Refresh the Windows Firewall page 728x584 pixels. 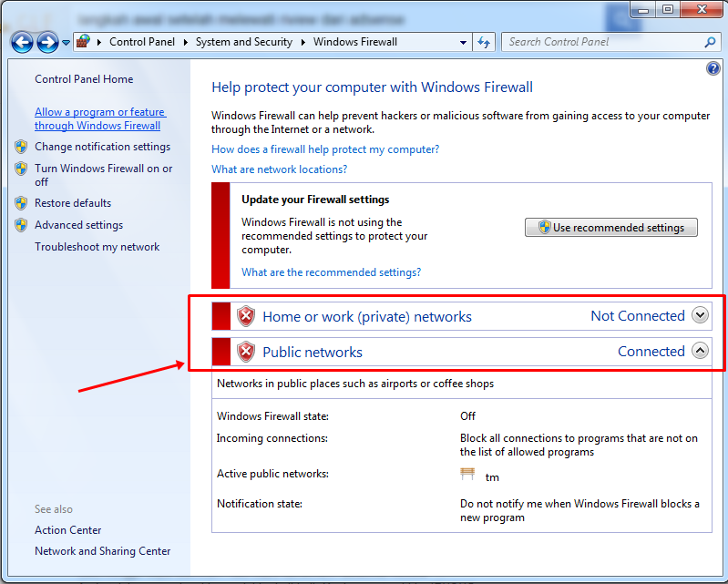(x=484, y=42)
